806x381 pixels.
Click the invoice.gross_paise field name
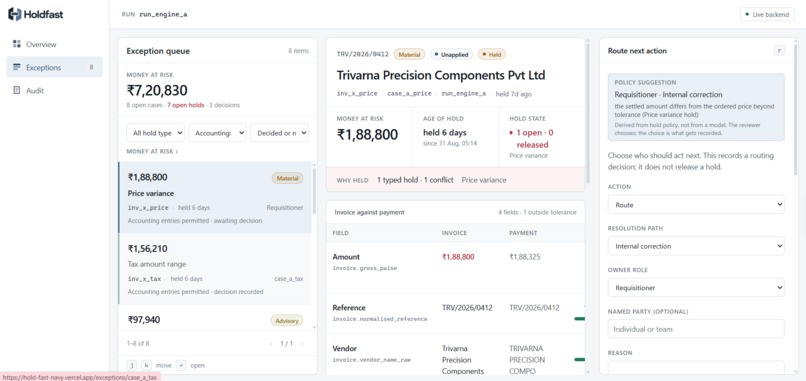[364, 268]
